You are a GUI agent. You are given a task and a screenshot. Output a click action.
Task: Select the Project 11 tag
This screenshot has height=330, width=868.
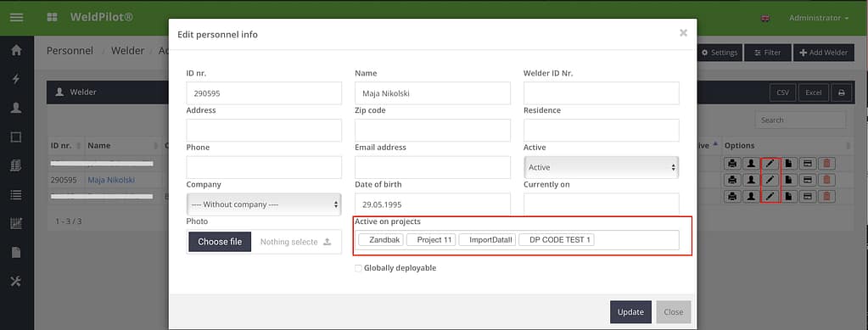click(431, 240)
